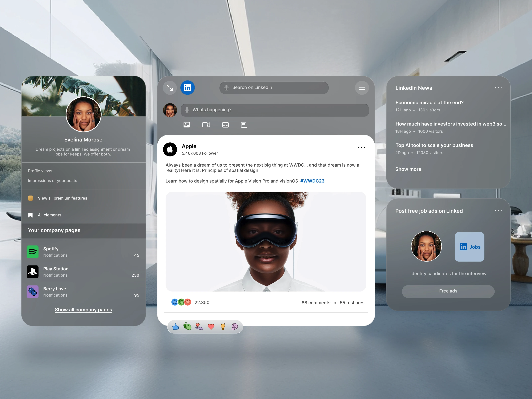React with the red heart
Image resolution: width=532 pixels, height=399 pixels.
coord(211,327)
